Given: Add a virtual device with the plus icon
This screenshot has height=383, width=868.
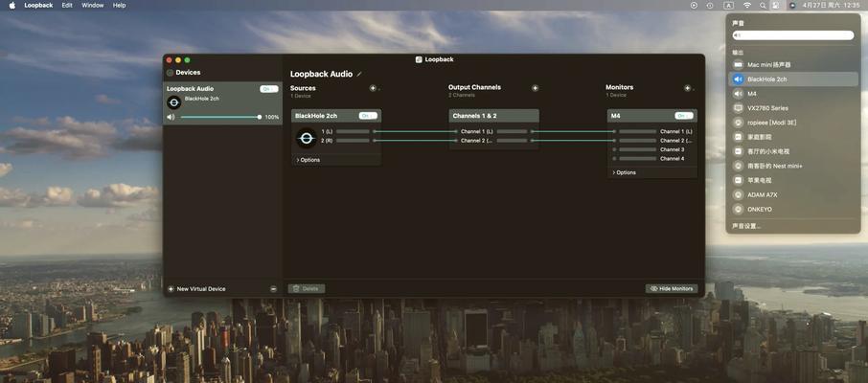Looking at the screenshot, I should click(x=171, y=289).
